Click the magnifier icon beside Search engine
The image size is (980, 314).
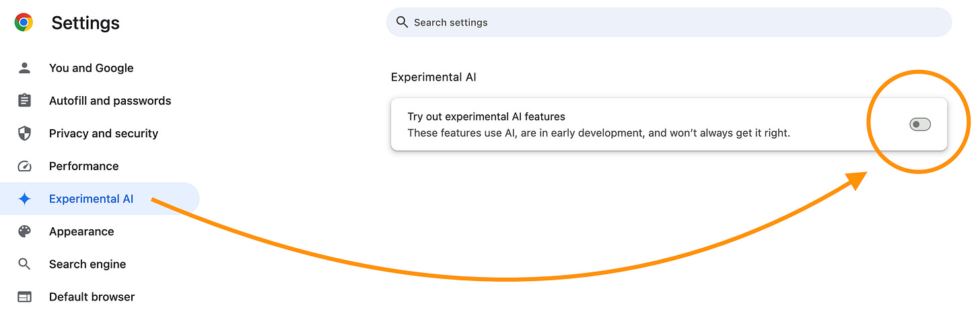click(x=24, y=264)
